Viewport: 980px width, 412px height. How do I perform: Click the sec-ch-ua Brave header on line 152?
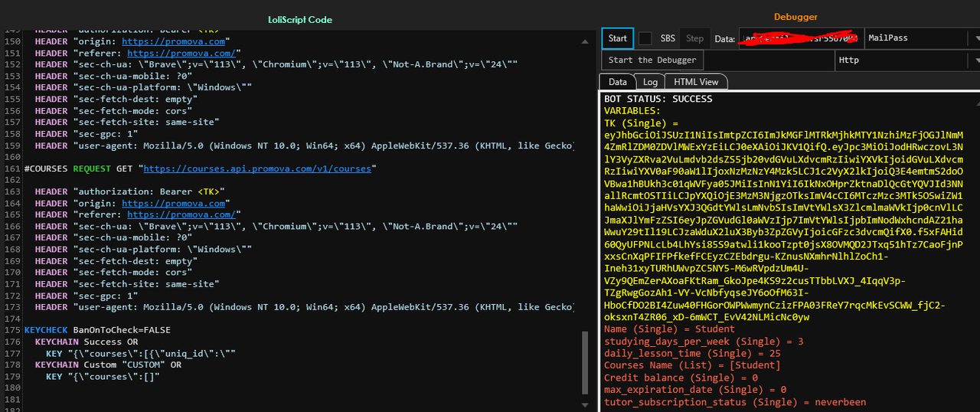click(276, 64)
